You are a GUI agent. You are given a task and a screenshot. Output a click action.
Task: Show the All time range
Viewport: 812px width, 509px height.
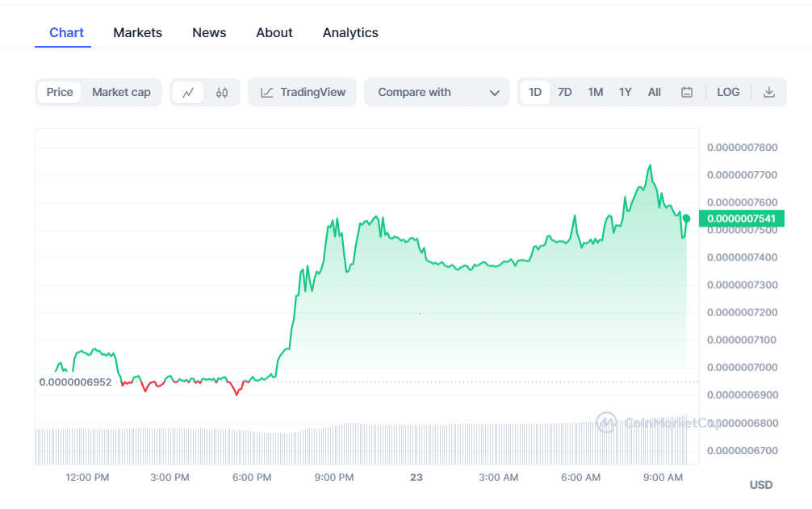tap(655, 92)
